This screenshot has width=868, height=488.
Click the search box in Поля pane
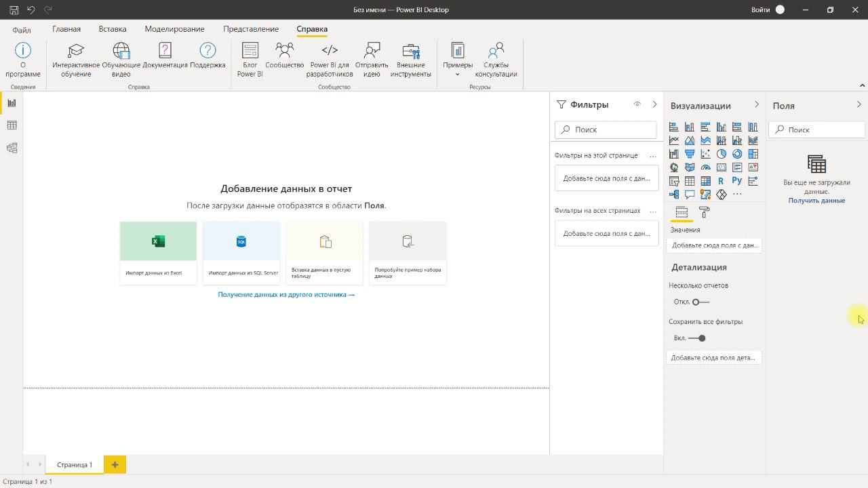[818, 129]
